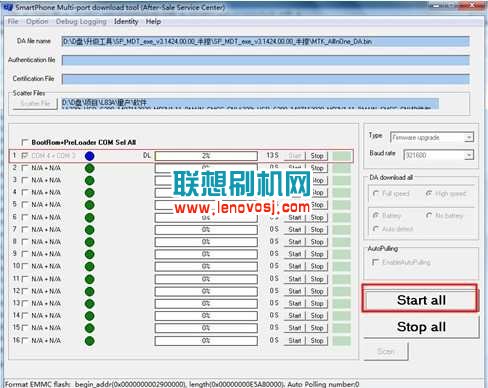Click green status indicator of port 15
This screenshot has height=388, width=488.
pos(90,328)
